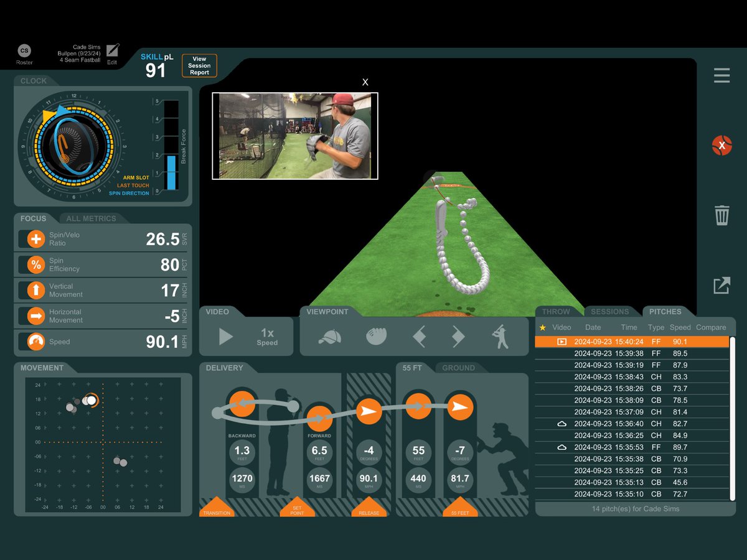Click the Spin Efficiency percent icon
747x560 pixels.
tap(36, 264)
